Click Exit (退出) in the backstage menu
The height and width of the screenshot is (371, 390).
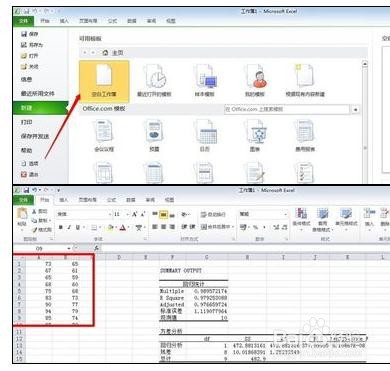tap(30, 174)
